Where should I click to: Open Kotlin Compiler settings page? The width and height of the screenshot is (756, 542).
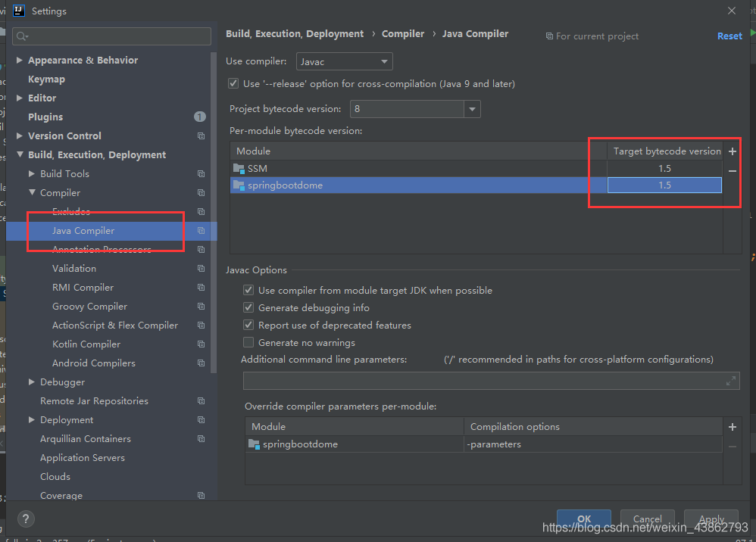86,344
